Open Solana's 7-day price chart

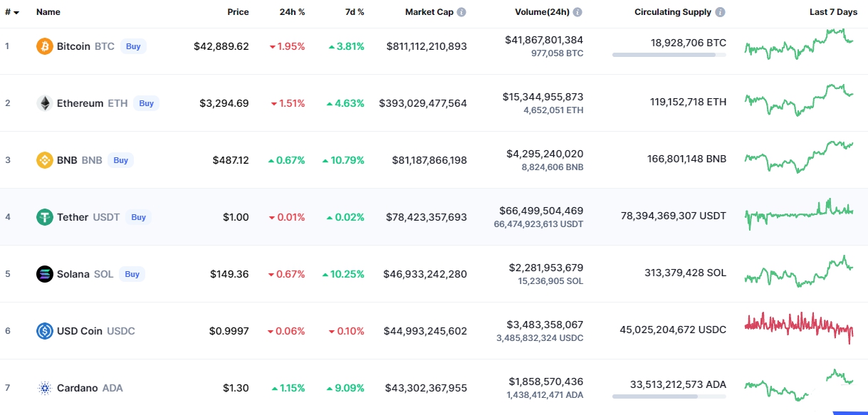[799, 271]
